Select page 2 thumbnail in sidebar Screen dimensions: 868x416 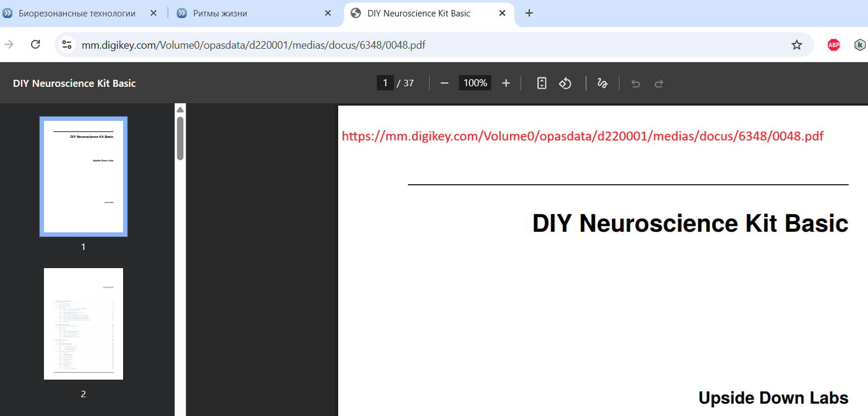click(x=83, y=324)
